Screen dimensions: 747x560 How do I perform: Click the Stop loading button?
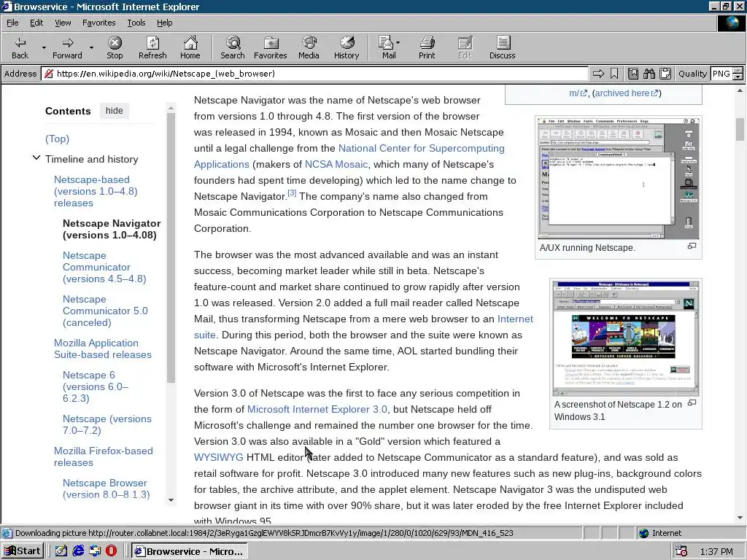tap(115, 47)
